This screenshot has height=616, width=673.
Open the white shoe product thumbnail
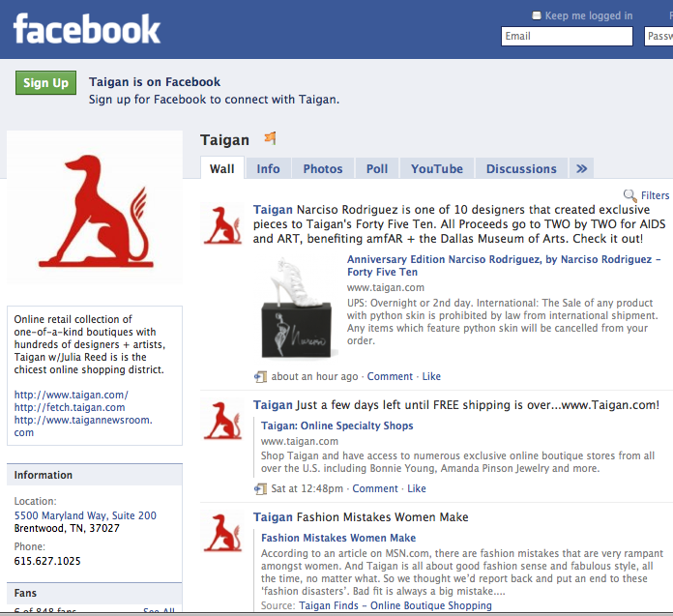[x=297, y=308]
